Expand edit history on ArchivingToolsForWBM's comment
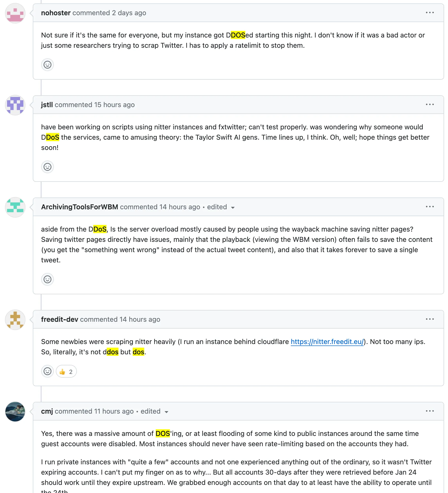Viewport: 448px width, 493px height. [x=221, y=207]
